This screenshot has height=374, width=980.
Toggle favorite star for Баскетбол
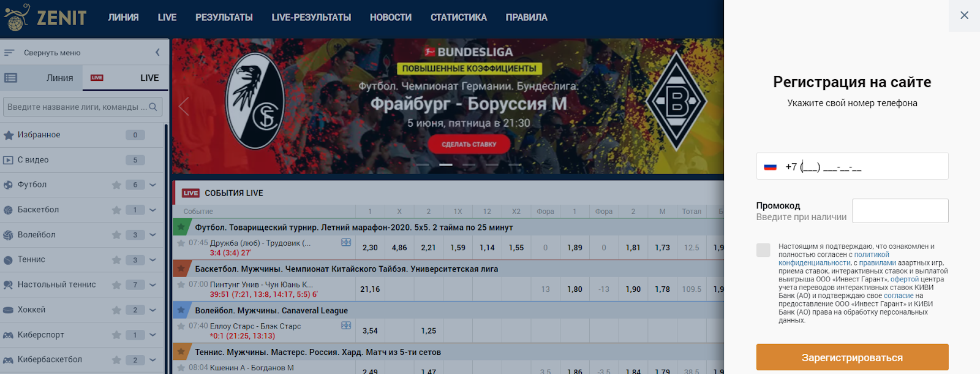click(x=116, y=210)
